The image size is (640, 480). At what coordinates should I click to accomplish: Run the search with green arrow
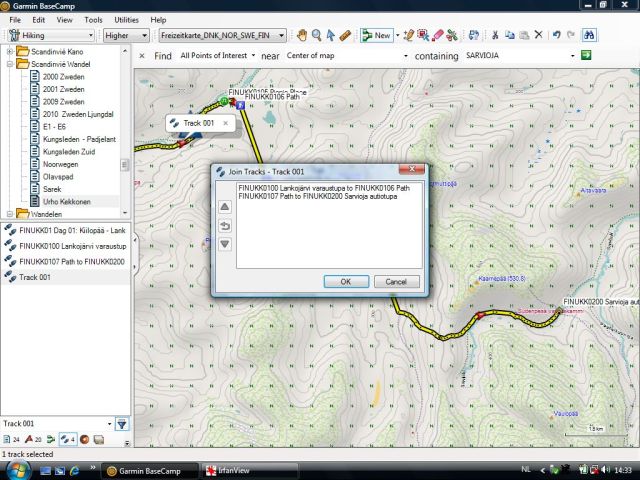coord(585,56)
